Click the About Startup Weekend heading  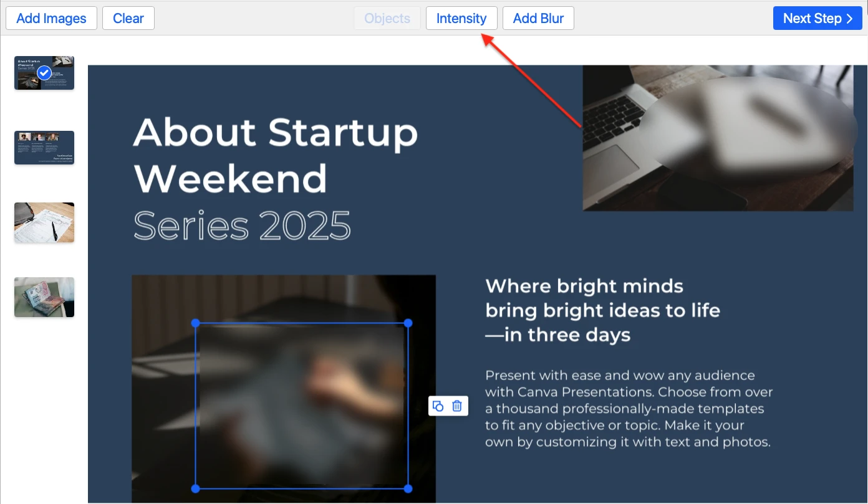pos(276,155)
